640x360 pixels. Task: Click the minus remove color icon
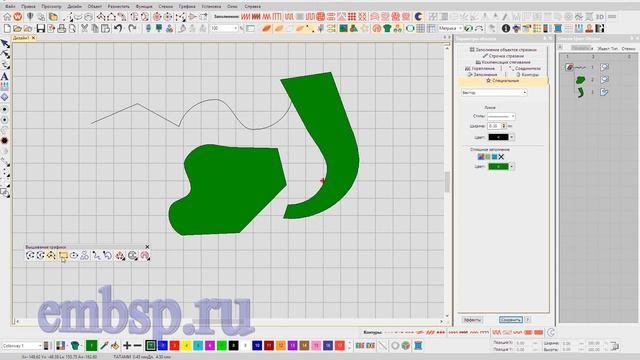[138, 346]
